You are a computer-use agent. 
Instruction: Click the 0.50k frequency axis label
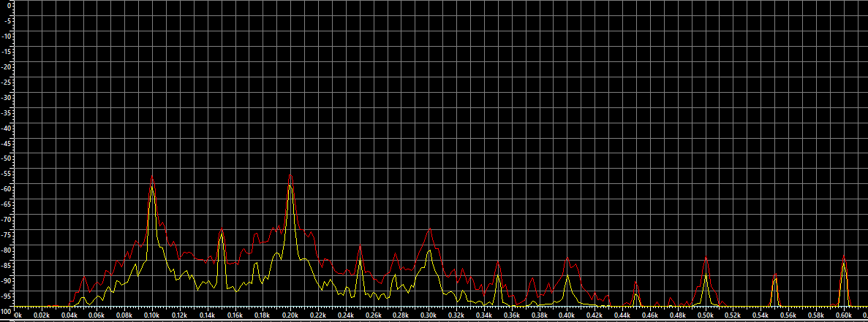point(706,315)
